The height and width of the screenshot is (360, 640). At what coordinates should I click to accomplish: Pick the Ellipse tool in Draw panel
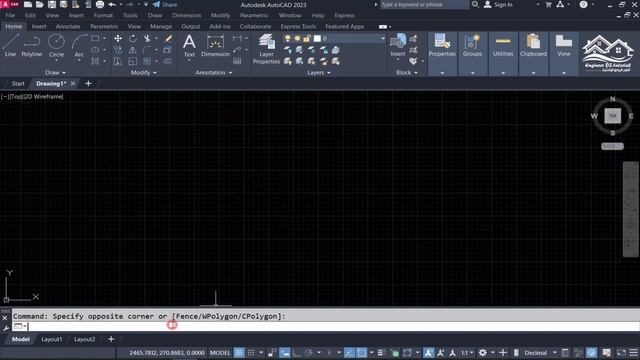95,50
